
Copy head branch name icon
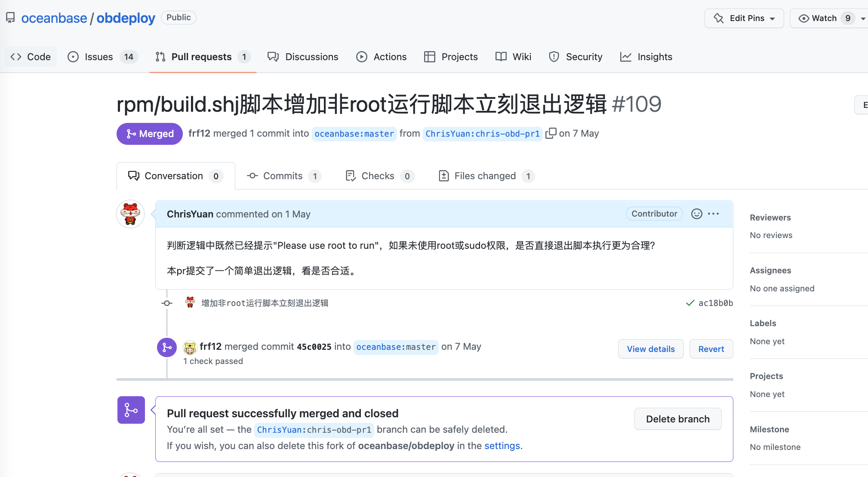point(551,134)
